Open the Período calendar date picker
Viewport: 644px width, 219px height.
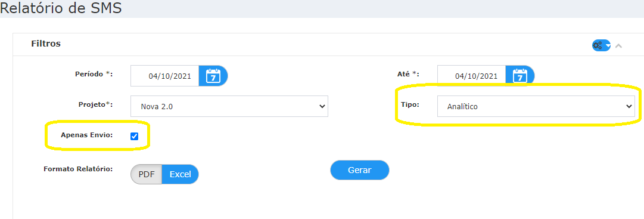point(213,76)
